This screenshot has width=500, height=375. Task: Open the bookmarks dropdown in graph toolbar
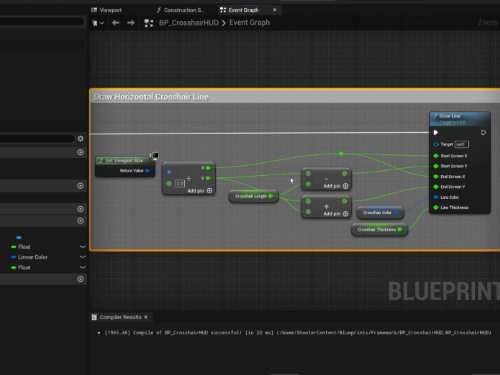click(98, 23)
